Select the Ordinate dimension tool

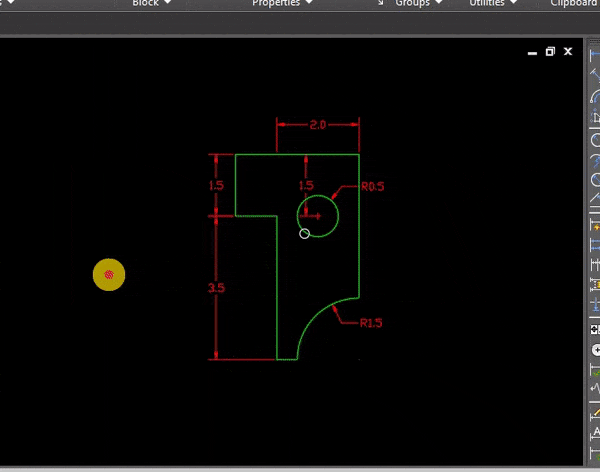pyautogui.click(x=595, y=115)
